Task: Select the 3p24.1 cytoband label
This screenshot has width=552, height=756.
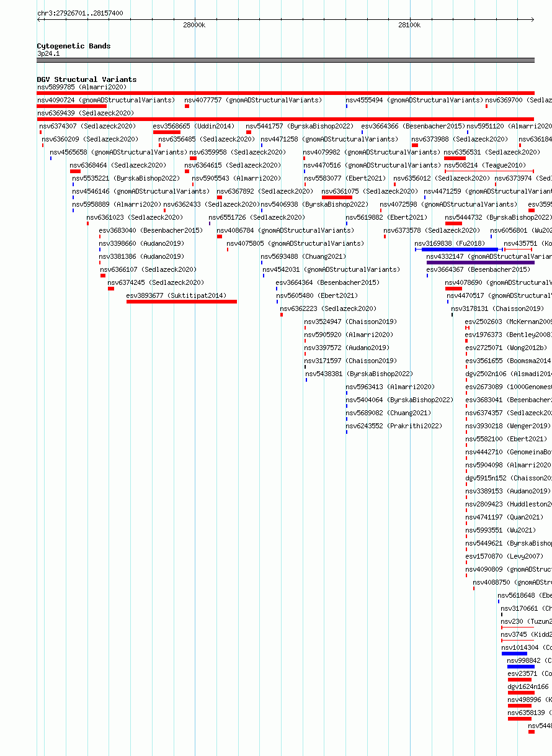Action: click(x=48, y=53)
